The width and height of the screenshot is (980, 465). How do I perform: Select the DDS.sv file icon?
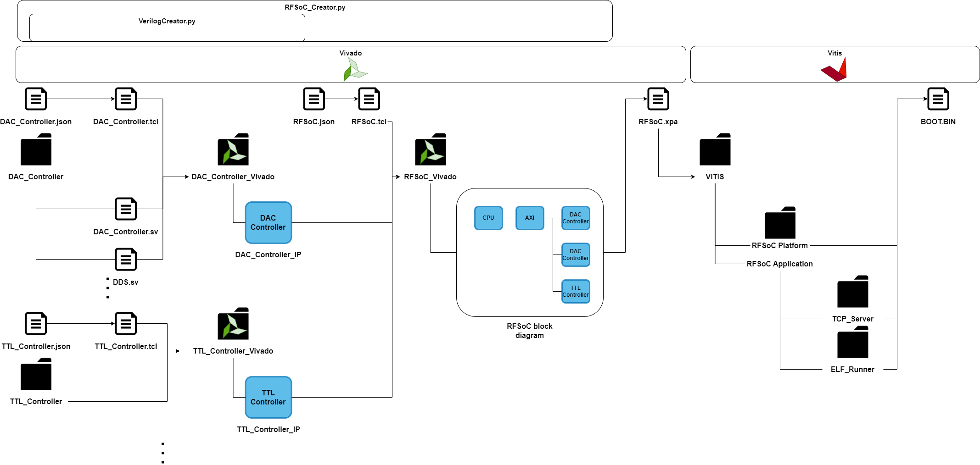[126, 260]
